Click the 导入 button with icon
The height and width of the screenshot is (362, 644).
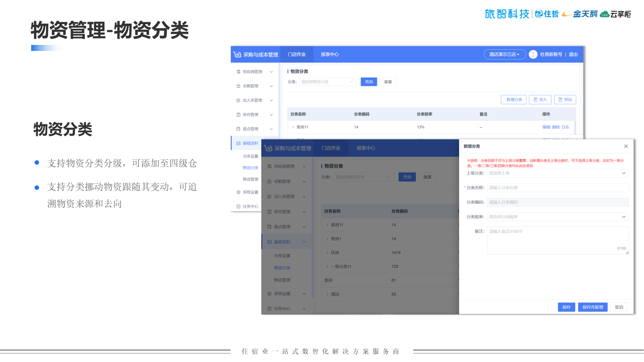coord(540,100)
